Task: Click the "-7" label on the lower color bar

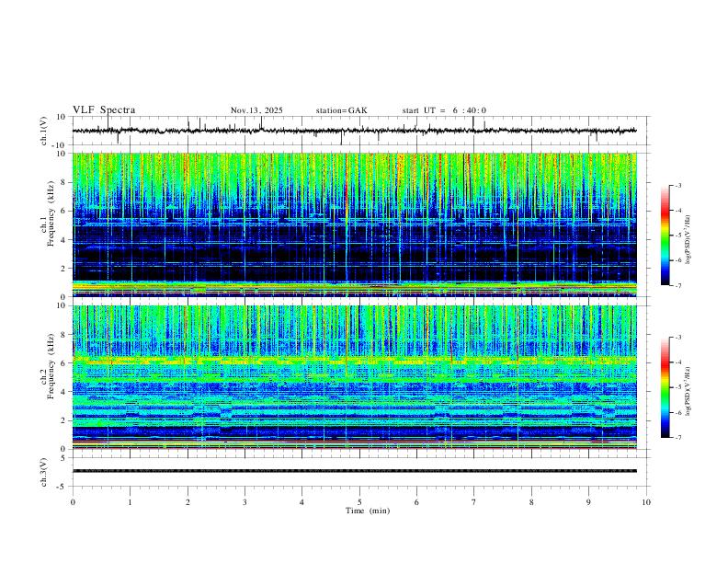Action: point(678,438)
